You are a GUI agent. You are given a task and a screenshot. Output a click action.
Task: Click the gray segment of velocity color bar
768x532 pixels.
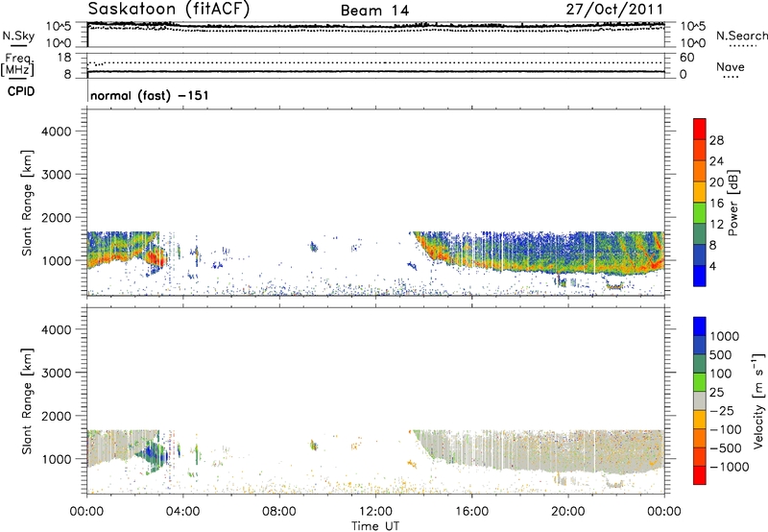pyautogui.click(x=700, y=400)
